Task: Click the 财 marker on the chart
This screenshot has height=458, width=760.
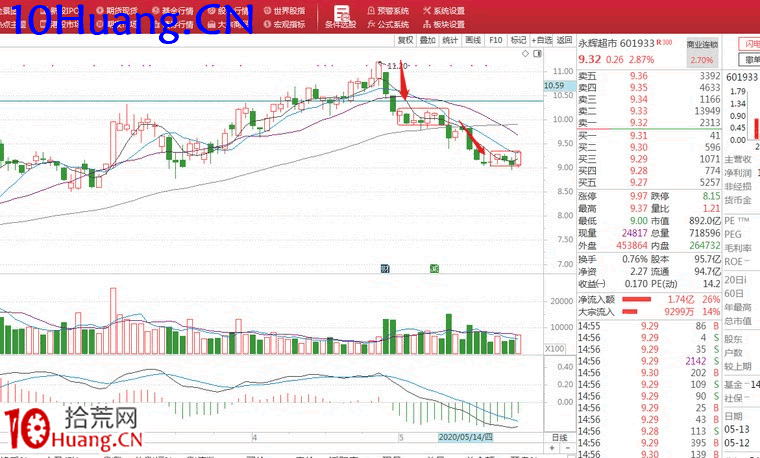Action: coord(385,268)
